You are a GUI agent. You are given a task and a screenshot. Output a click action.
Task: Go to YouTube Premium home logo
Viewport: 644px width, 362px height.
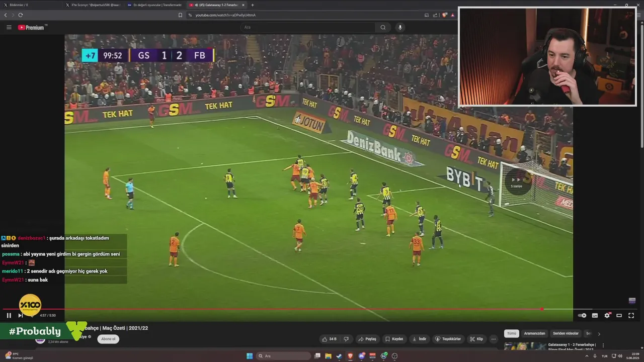tap(32, 27)
